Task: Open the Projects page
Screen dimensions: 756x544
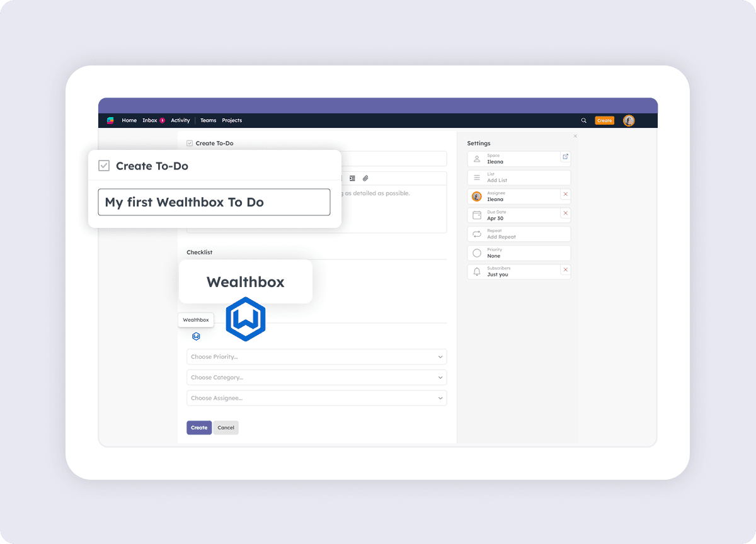Action: pyautogui.click(x=232, y=120)
